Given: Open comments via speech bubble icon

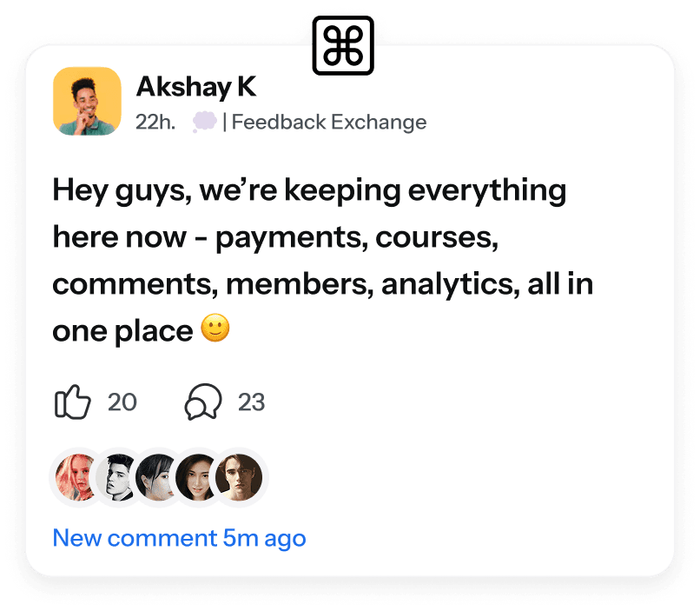Looking at the screenshot, I should click(x=203, y=402).
